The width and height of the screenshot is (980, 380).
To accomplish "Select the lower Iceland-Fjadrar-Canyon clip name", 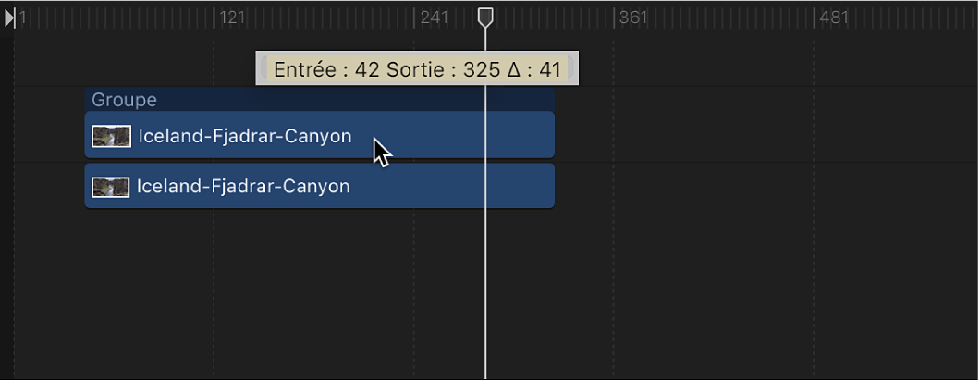I will 243,187.
